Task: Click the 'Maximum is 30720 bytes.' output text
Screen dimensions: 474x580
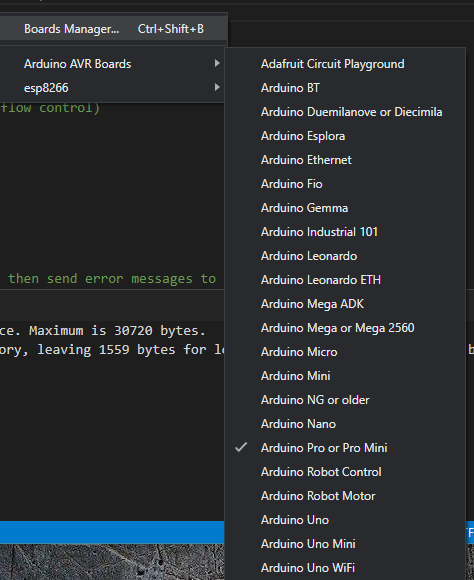Action: click(x=117, y=330)
